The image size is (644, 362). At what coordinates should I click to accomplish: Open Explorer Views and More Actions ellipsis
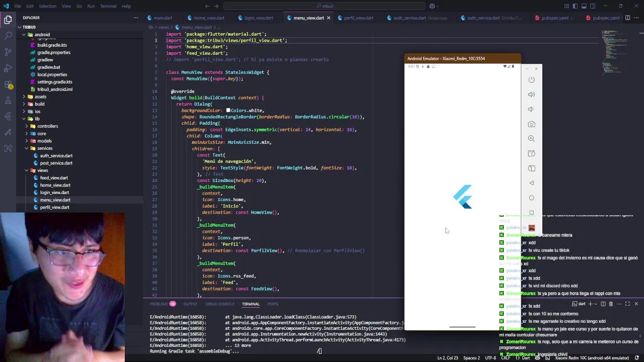point(135,18)
